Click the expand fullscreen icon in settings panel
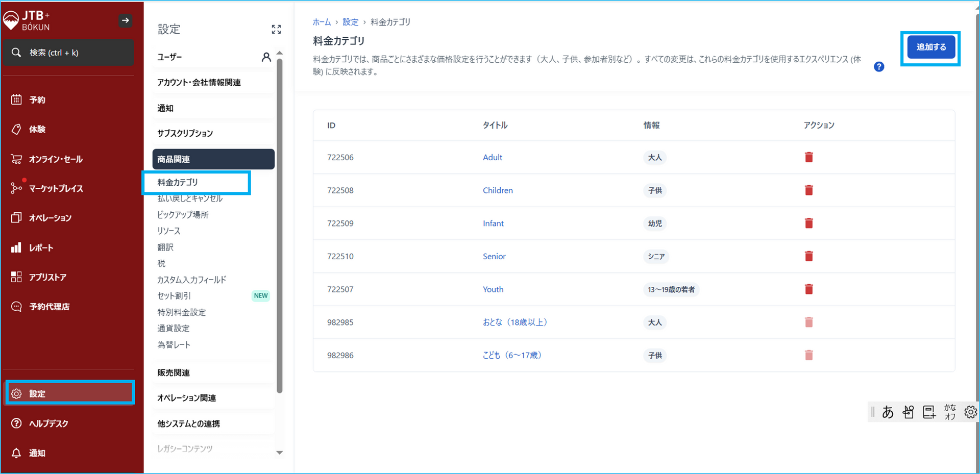 coord(276,30)
